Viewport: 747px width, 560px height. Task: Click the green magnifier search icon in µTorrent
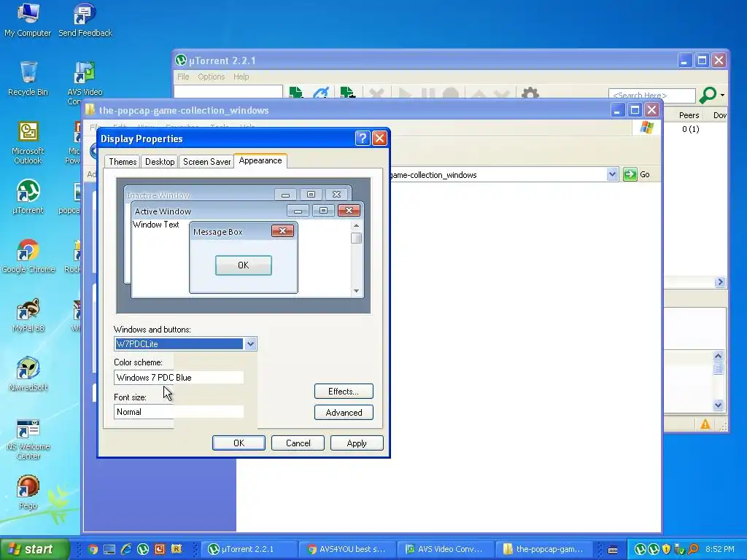pos(708,96)
